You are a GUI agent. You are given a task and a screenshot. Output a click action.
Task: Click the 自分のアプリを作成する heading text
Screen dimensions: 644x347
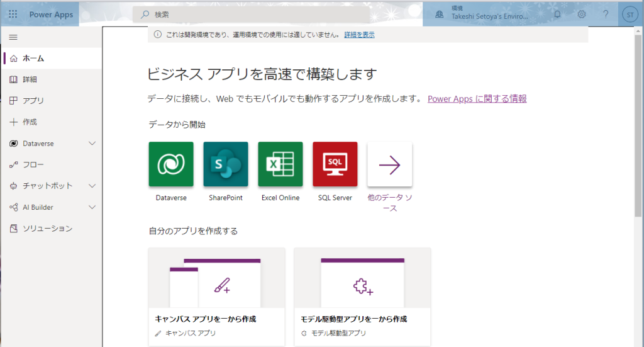[x=193, y=231]
